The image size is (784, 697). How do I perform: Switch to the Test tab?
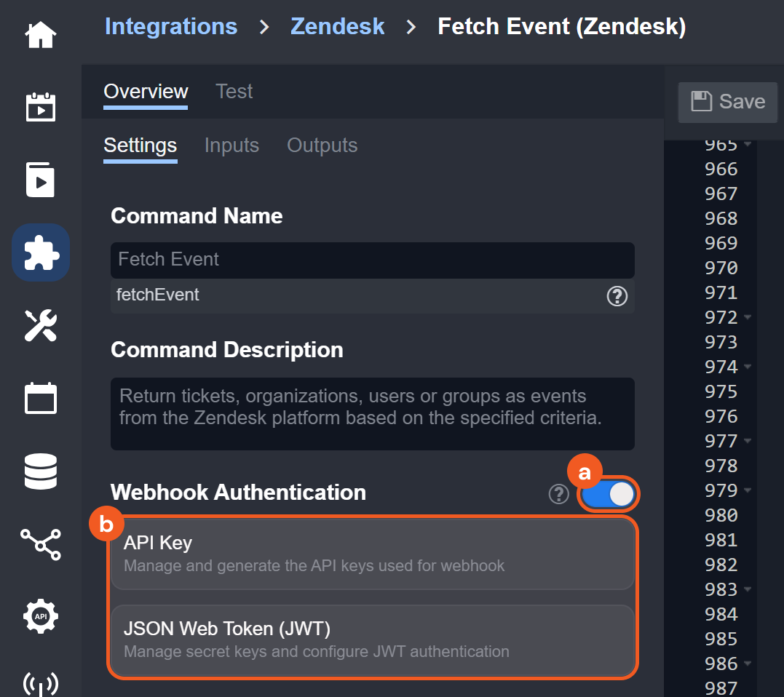234,92
